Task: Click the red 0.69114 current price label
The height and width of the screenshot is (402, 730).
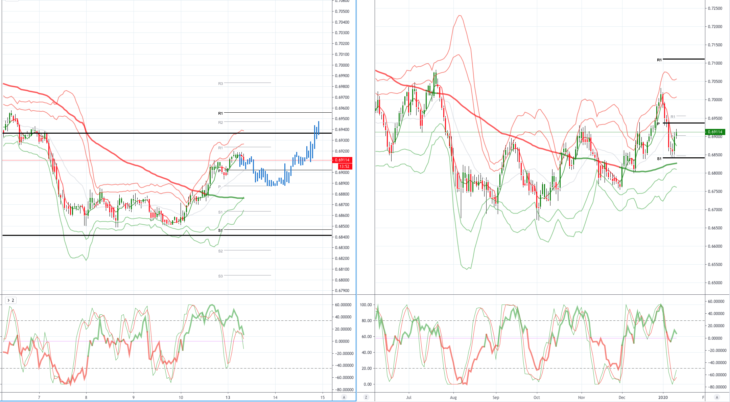Action: (x=342, y=160)
